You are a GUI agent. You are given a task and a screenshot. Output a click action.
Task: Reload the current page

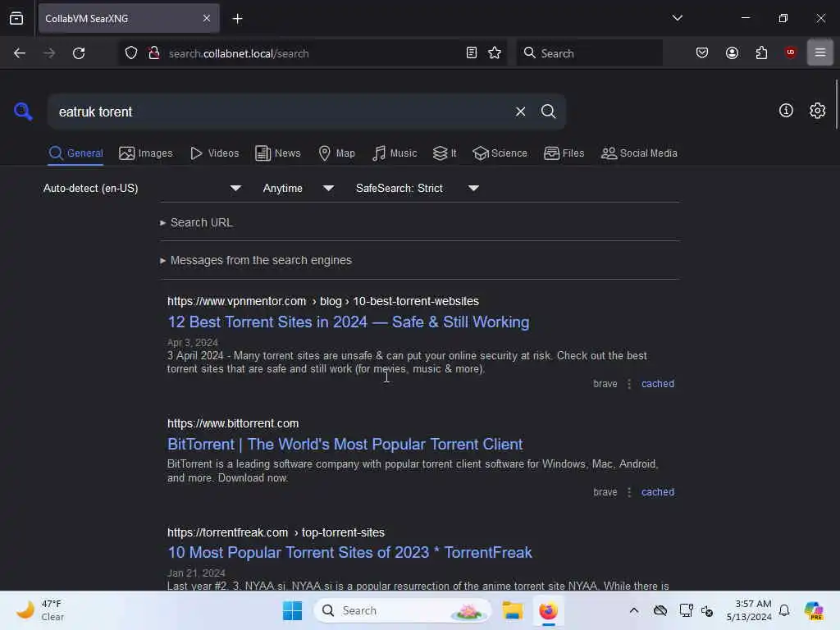(x=79, y=53)
